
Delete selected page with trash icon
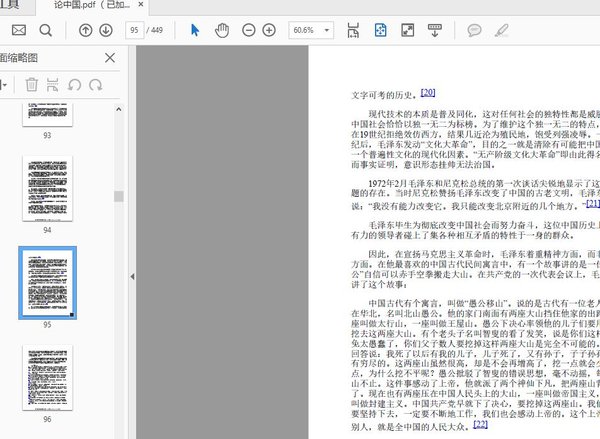[31, 85]
